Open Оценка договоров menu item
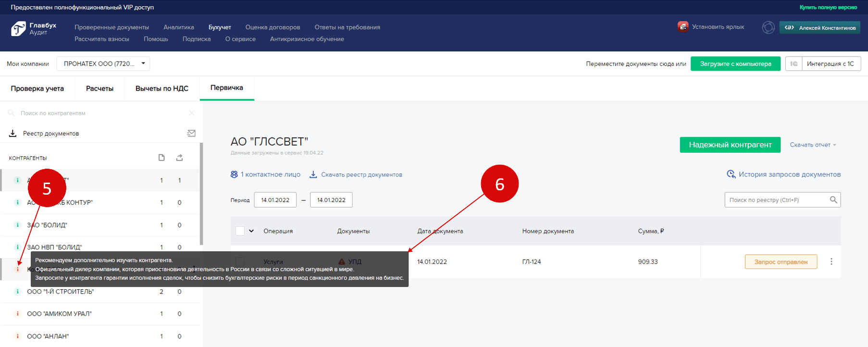Image resolution: width=868 pixels, height=347 pixels. (x=273, y=27)
